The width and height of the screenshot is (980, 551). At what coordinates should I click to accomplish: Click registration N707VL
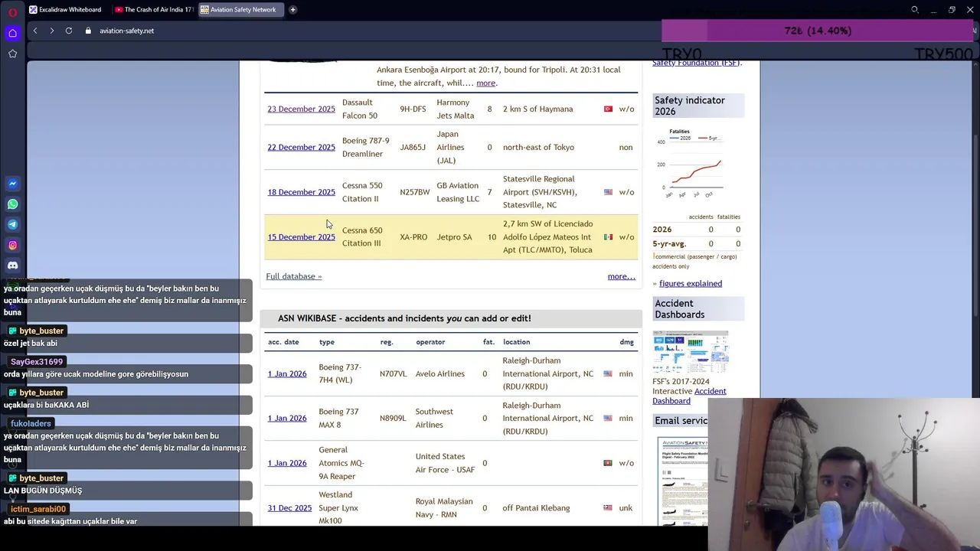click(394, 374)
